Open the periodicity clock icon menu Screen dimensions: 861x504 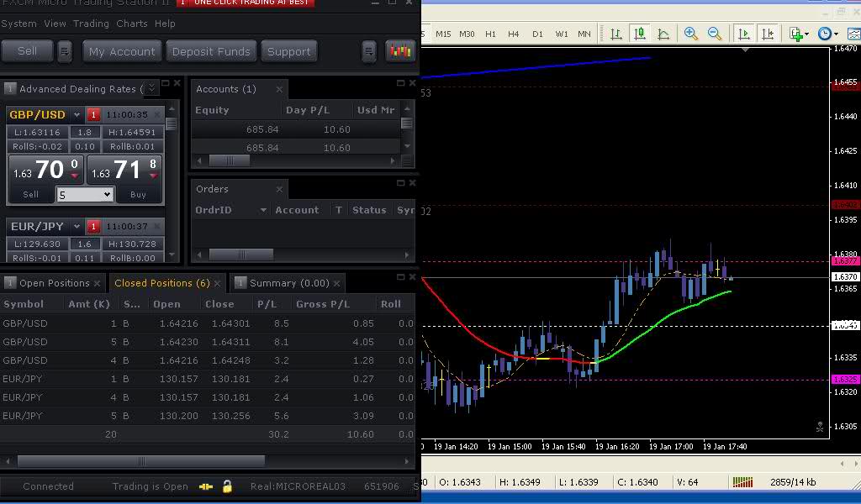point(827,34)
